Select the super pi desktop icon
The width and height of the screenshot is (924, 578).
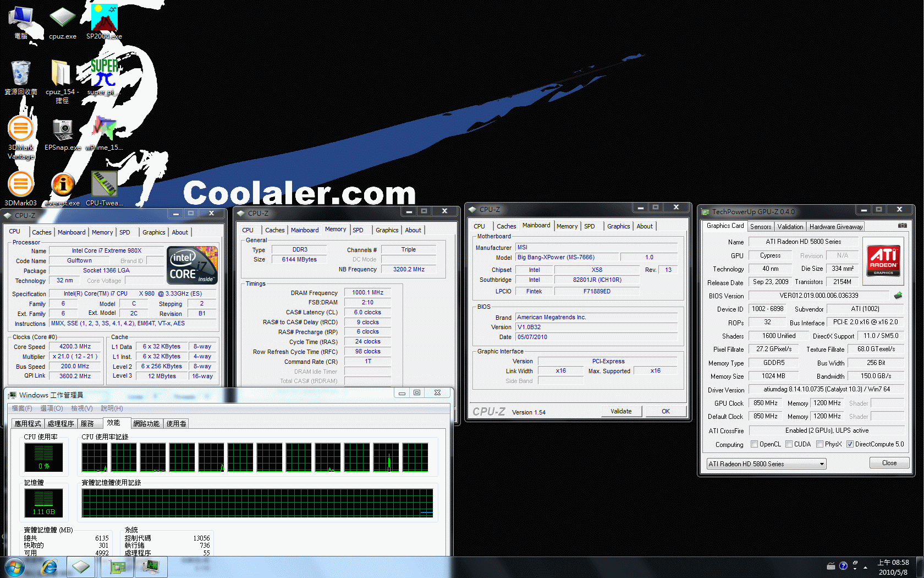pyautogui.click(x=104, y=77)
